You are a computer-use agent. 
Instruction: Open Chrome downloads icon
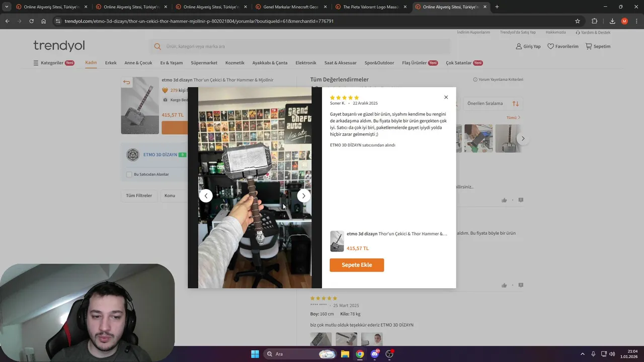612,21
